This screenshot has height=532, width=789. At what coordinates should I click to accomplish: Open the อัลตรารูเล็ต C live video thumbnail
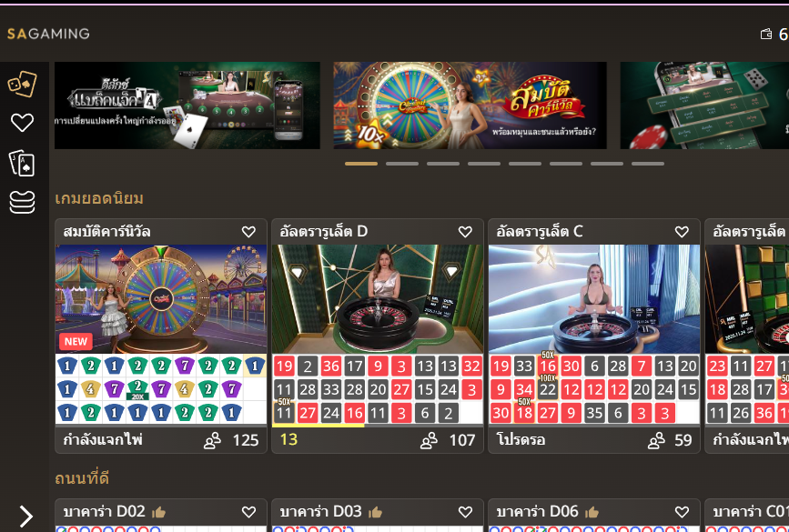click(x=594, y=298)
